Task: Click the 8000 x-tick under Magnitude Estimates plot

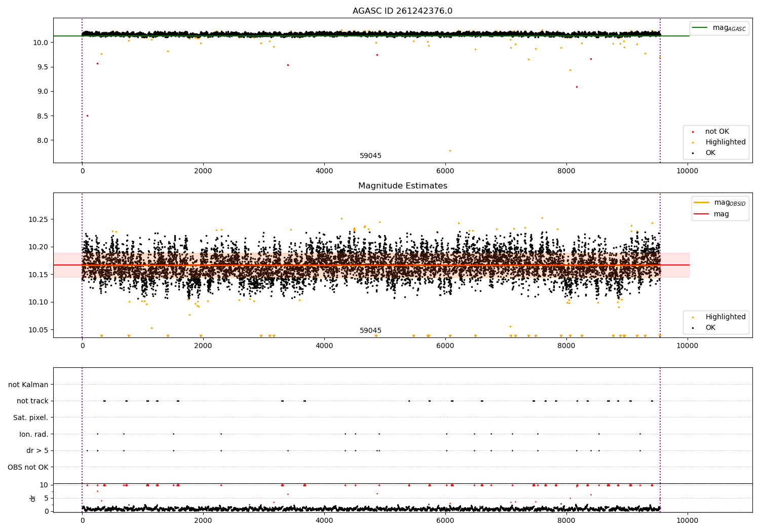Action: point(566,346)
